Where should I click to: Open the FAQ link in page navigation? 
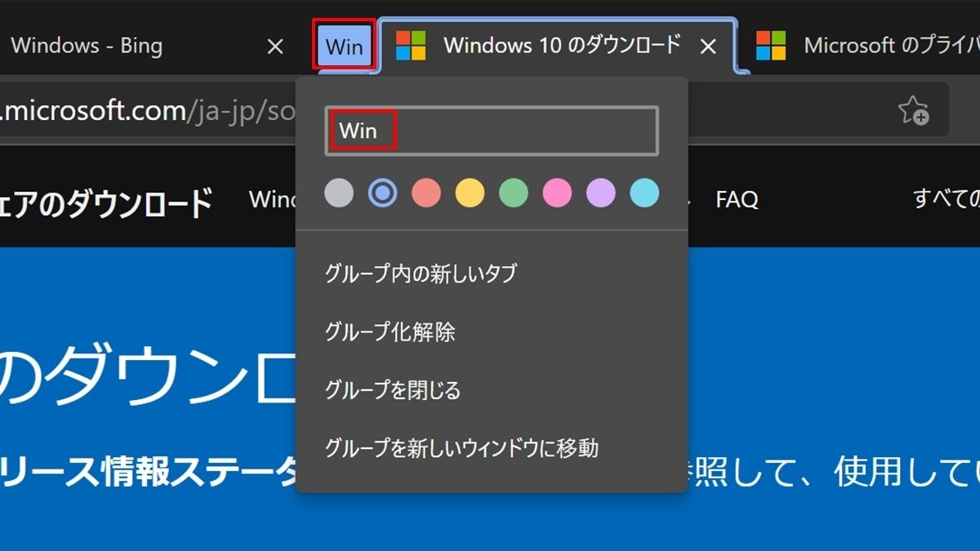tap(737, 199)
